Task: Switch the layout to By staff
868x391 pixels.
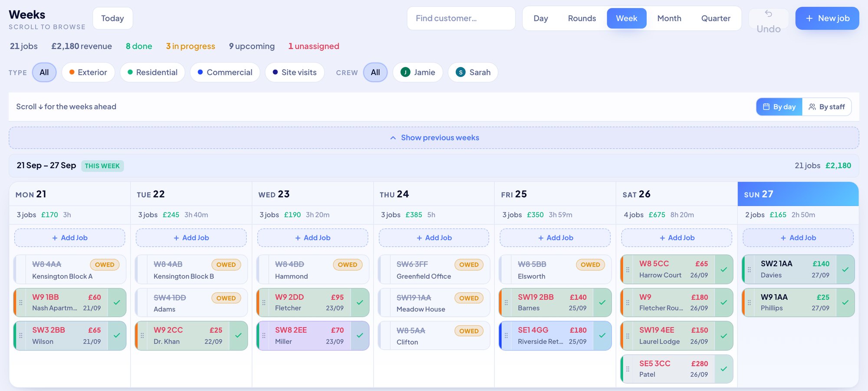Action: click(827, 107)
